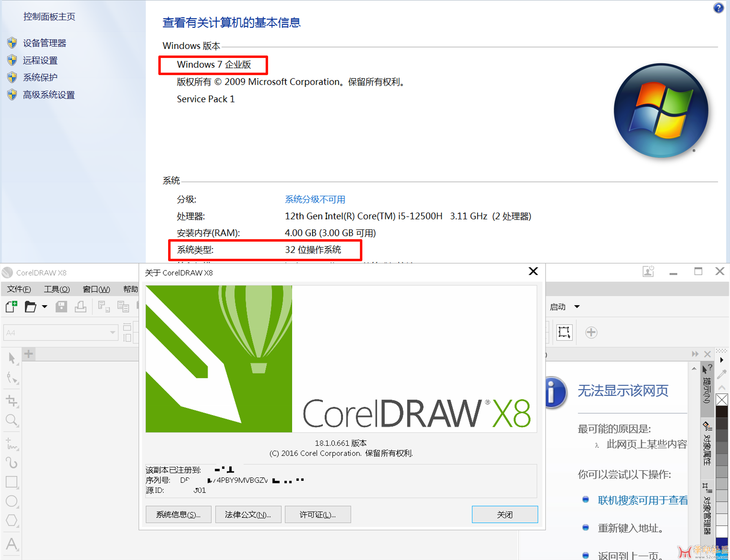Click the 联机搜索可用于查看 link
Screen dimensions: 730x560
point(643,500)
